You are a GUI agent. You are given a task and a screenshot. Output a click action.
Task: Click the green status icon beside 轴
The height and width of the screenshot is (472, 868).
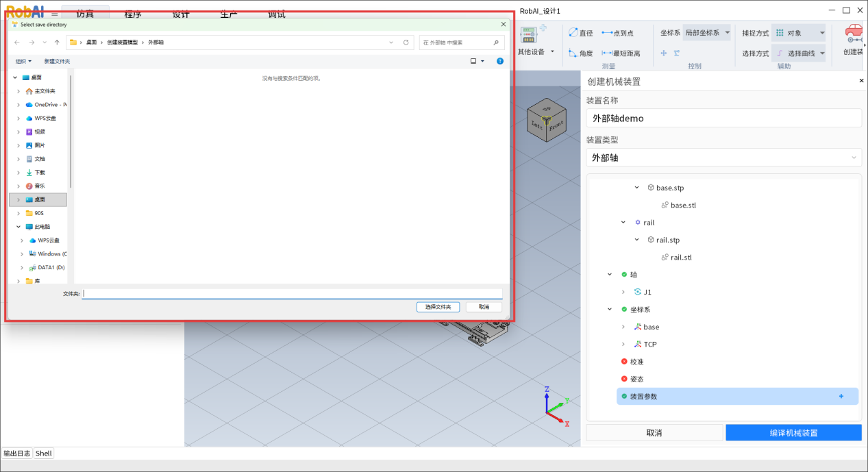(x=624, y=275)
